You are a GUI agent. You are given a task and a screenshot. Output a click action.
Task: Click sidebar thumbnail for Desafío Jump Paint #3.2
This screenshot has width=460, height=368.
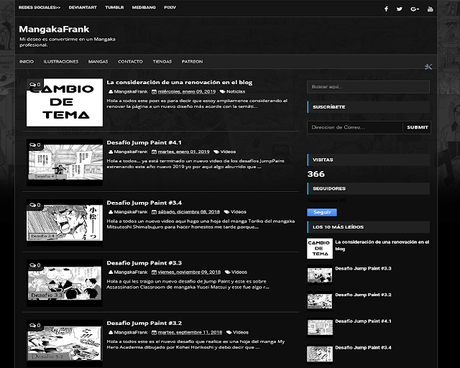pyautogui.click(x=320, y=301)
